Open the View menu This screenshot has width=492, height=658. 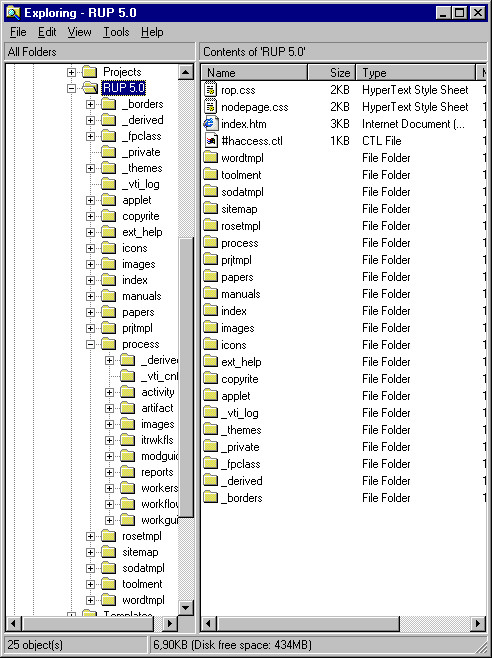point(79,32)
